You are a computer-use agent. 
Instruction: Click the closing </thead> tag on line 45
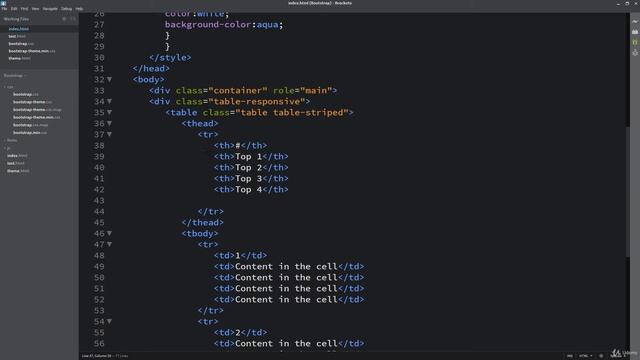coord(202,223)
